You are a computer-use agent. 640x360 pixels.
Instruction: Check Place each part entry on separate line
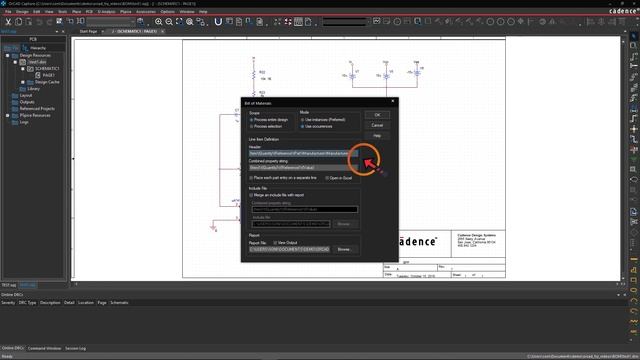(251, 178)
